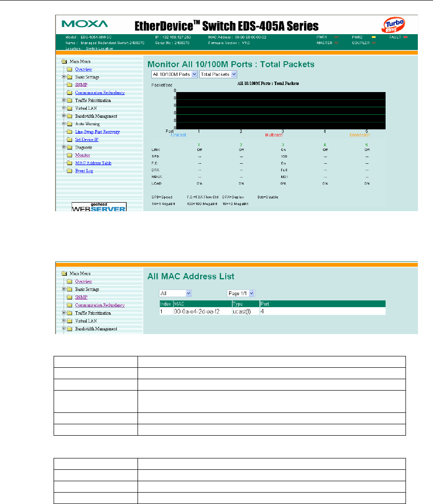The height and width of the screenshot is (504, 433).
Task: Click port 3 duplex value Full
Action: click(284, 170)
